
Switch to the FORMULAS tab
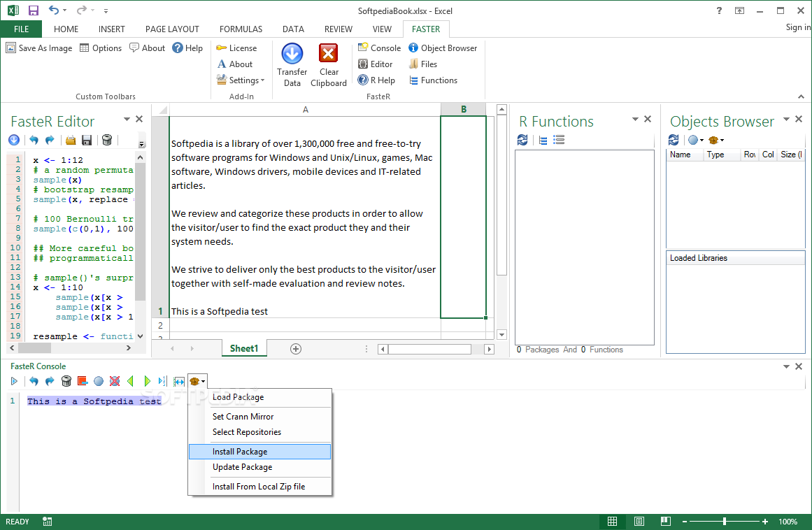pos(241,29)
